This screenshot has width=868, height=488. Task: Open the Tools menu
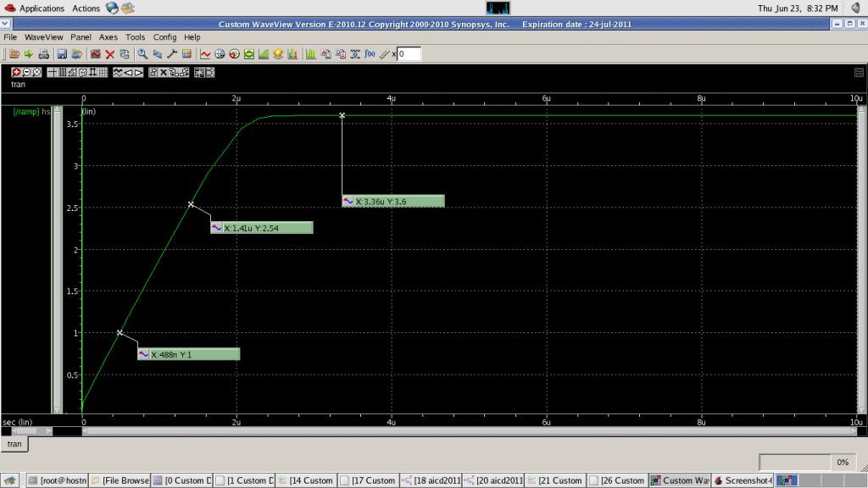(x=135, y=37)
